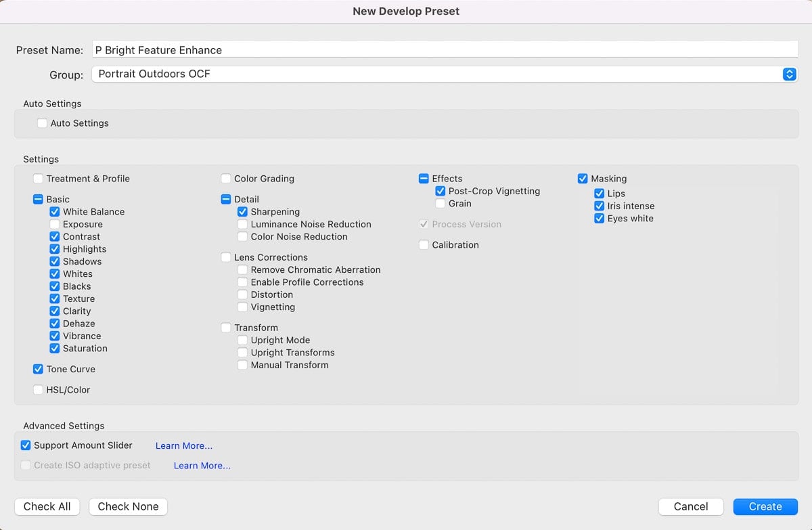This screenshot has height=530, width=812.
Task: Uncheck the Lips mask
Action: pos(599,194)
